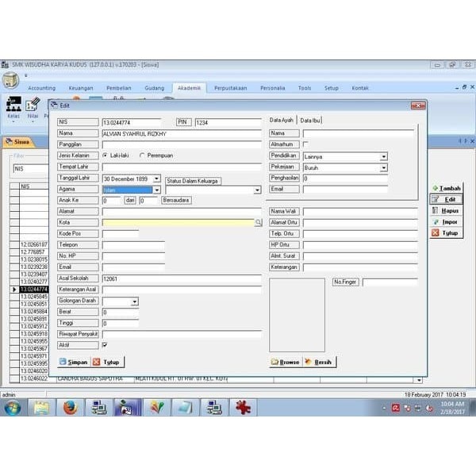476x476 pixels.
Task: Launch Firefox from the taskbar
Action: (x=70, y=408)
